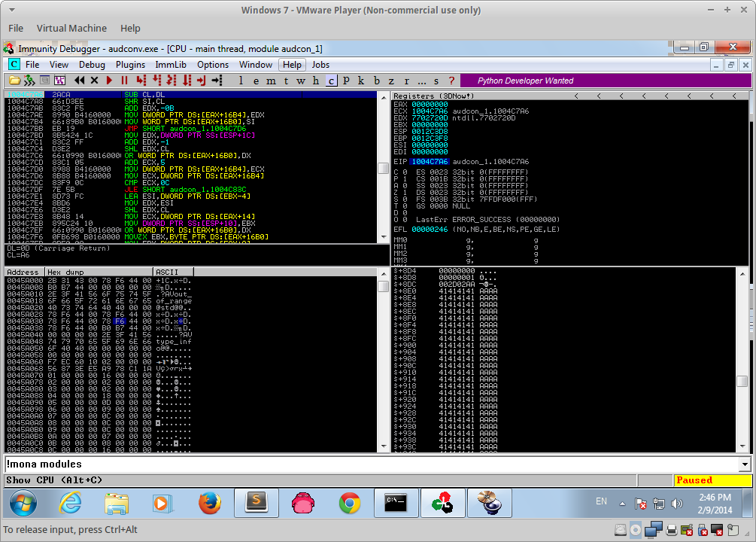Viewport: 756px width, 542px height.
Task: Click the 'z' toolbar button
Action: [x=391, y=81]
